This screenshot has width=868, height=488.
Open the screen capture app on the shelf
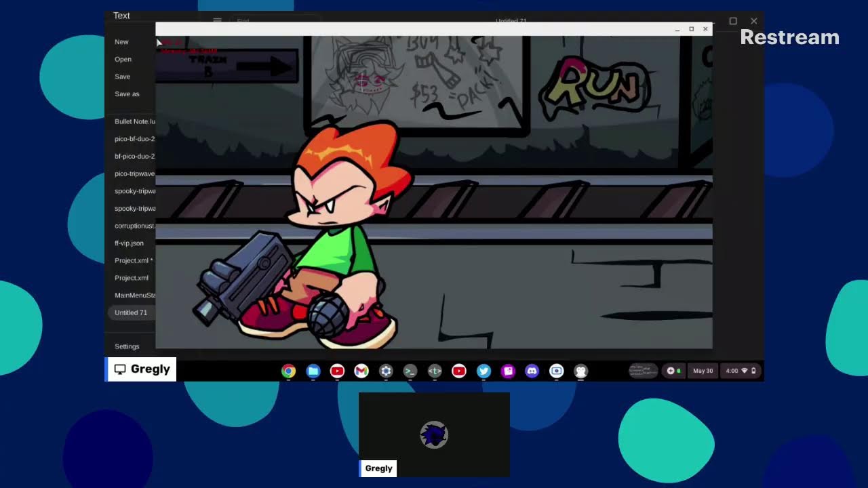click(557, 371)
